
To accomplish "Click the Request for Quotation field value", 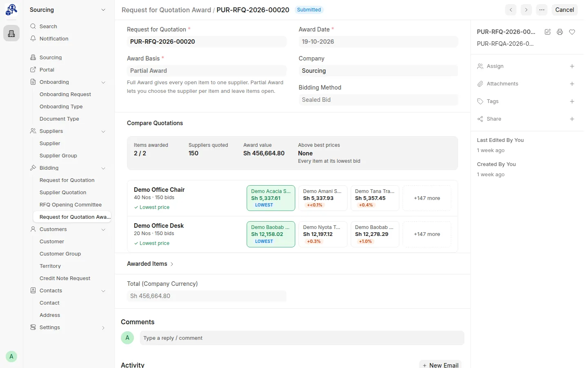I will pyautogui.click(x=207, y=42).
